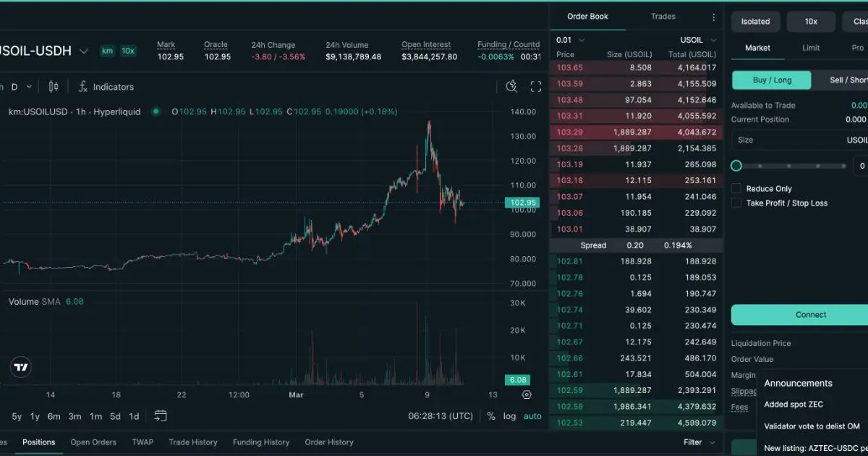Click the order size slider handle

(736, 166)
